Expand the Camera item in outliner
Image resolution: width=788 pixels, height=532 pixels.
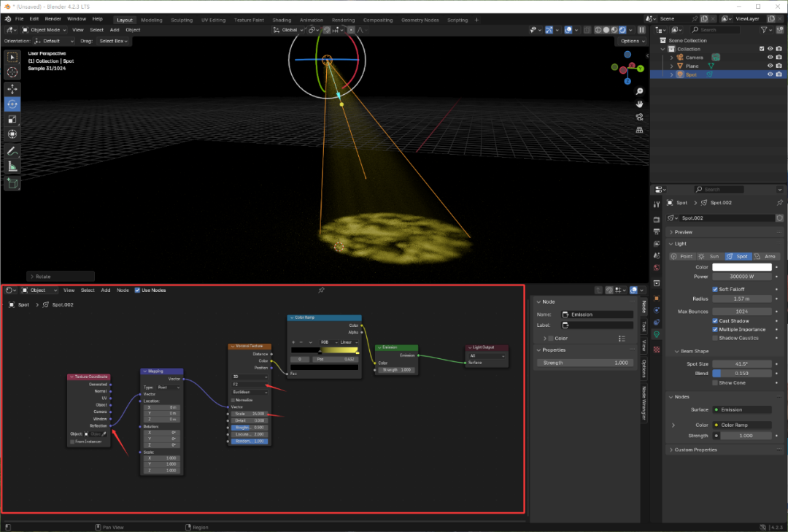[x=672, y=58]
